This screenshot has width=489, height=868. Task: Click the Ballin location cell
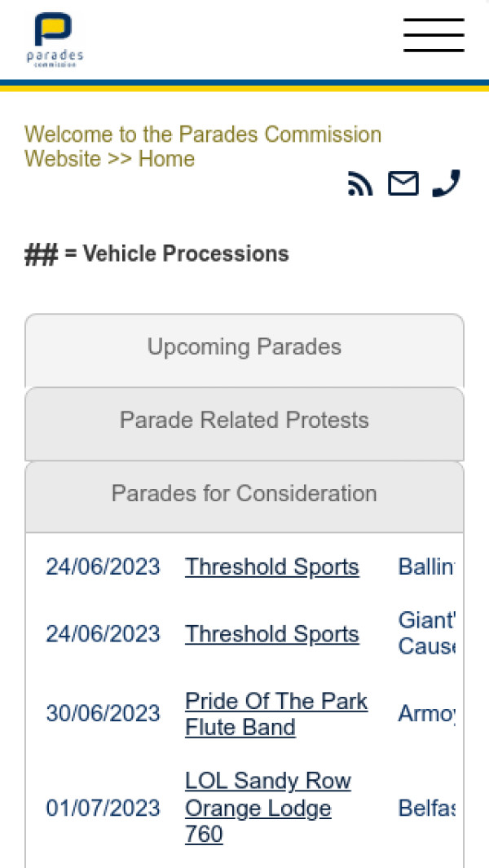[x=425, y=567]
